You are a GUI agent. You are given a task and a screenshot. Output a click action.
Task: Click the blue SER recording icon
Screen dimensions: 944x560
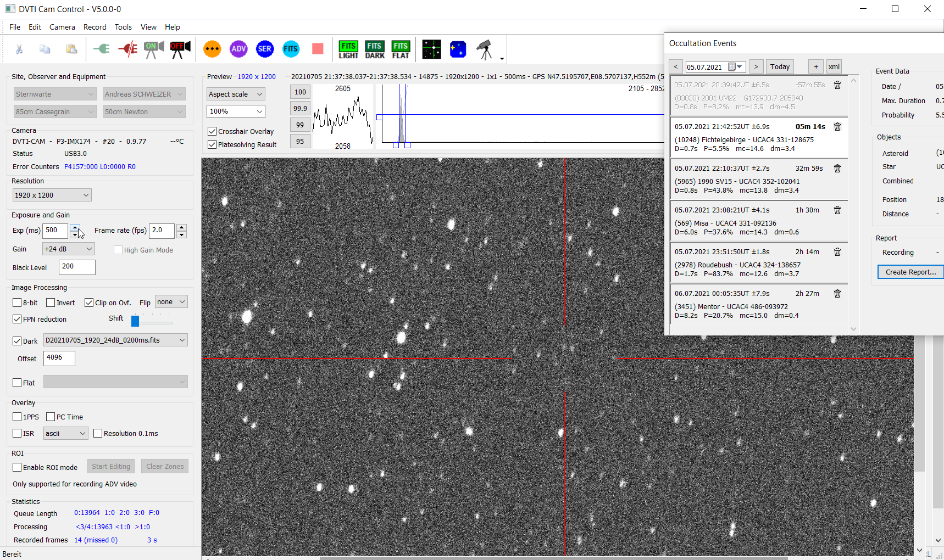(x=264, y=49)
